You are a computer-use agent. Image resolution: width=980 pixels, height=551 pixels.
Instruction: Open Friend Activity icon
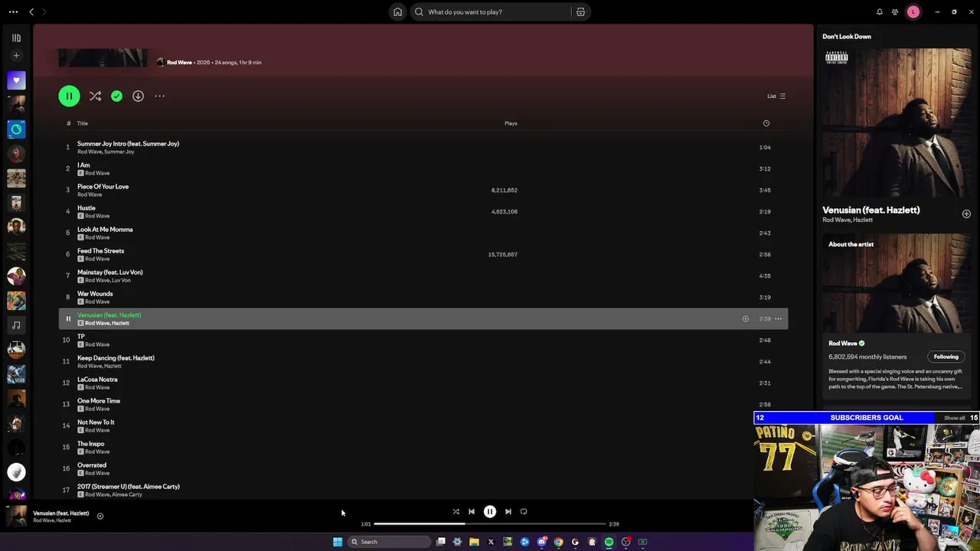(894, 11)
